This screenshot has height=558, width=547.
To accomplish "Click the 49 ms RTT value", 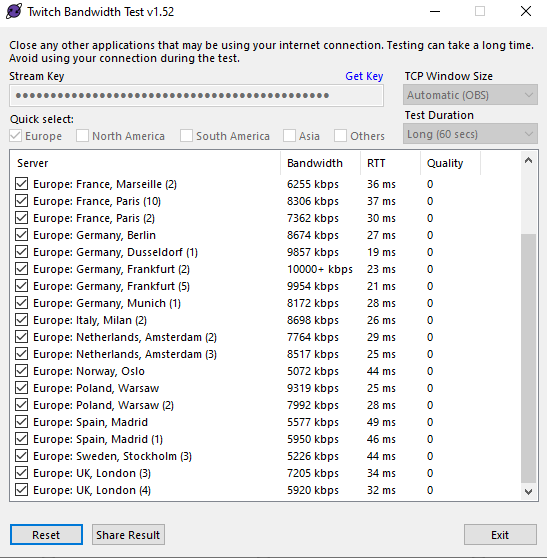I will tap(381, 422).
